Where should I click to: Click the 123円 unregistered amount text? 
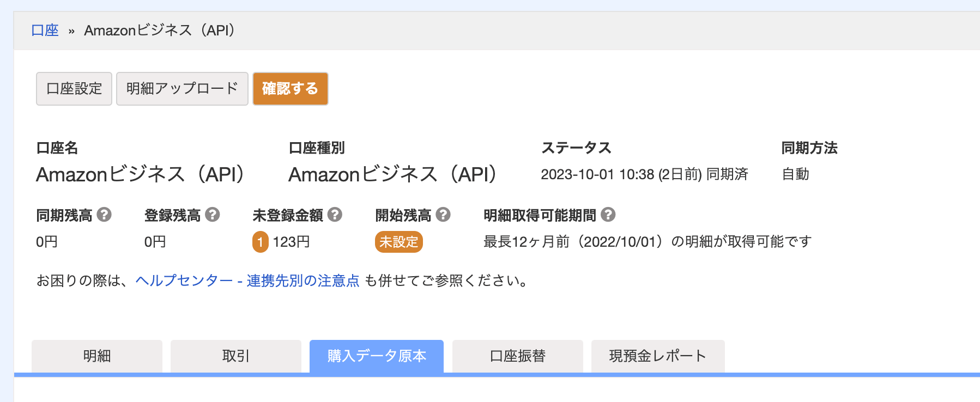[x=291, y=242]
